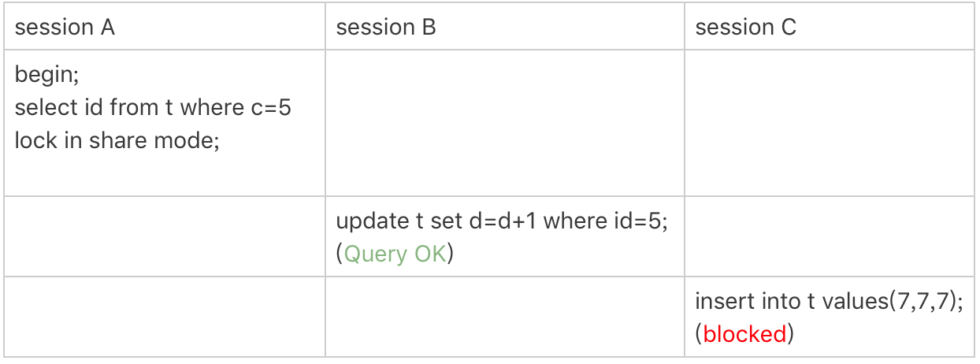Click the 'lock in share mode;' line
The image size is (980, 364).
[x=117, y=141]
